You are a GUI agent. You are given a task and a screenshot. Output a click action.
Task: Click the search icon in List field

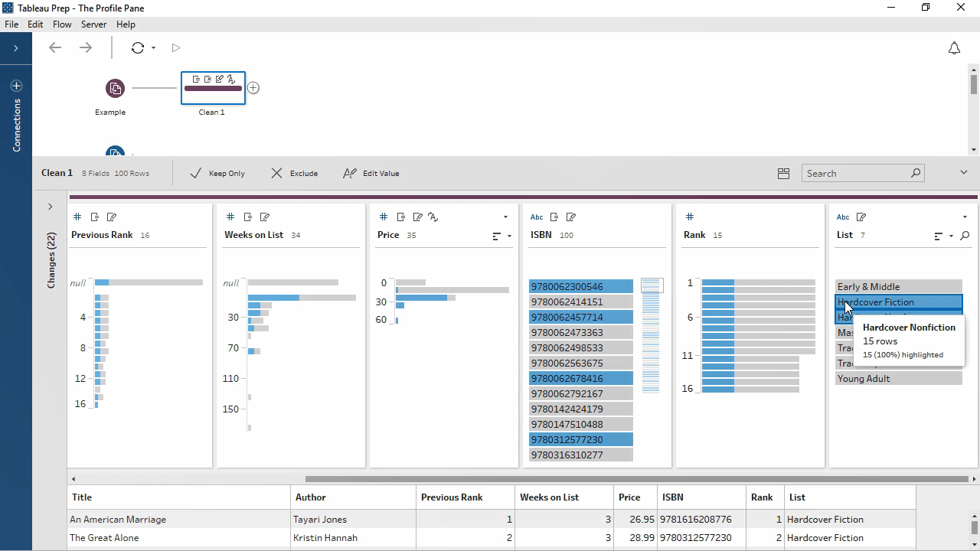[x=965, y=236]
